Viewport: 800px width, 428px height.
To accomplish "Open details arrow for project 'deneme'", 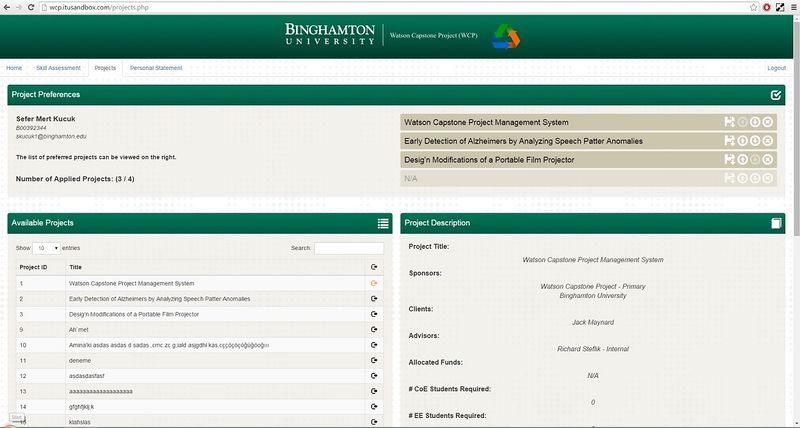I will tap(374, 360).
